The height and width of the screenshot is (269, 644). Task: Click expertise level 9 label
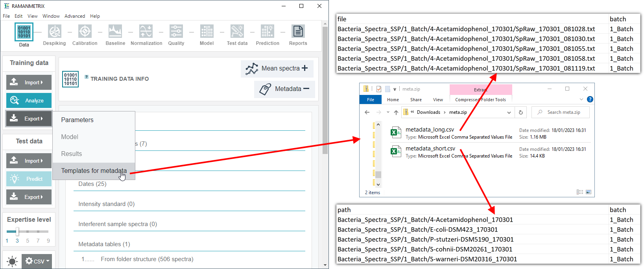tap(48, 241)
